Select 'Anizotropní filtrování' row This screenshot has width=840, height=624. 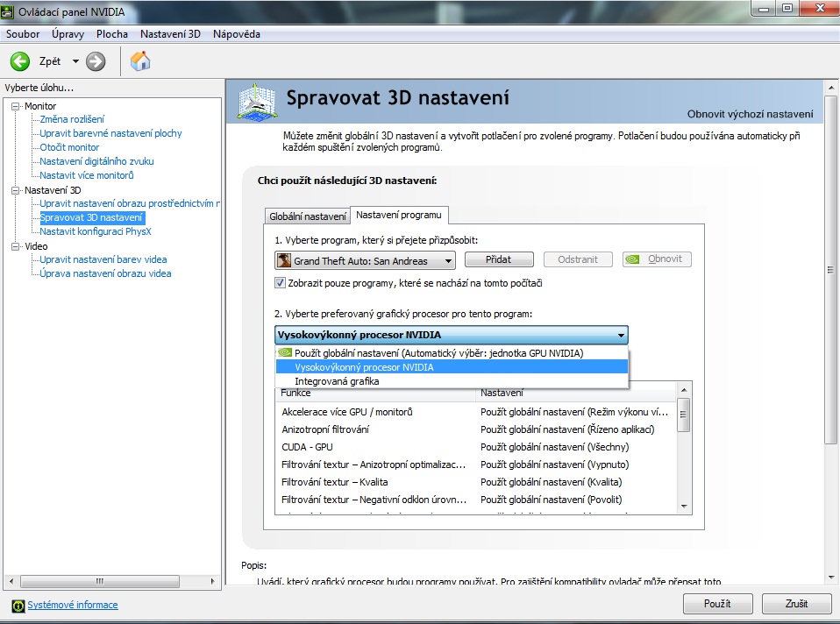[476, 429]
